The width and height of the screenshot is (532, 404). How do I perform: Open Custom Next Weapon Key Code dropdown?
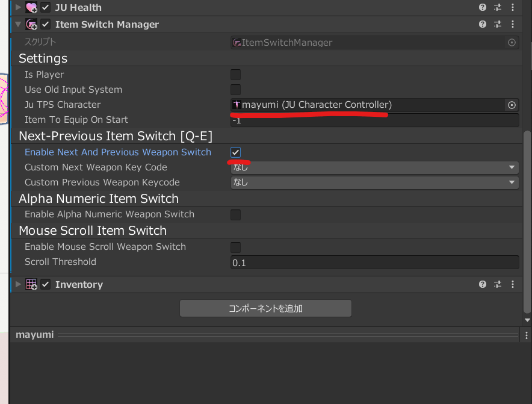point(374,167)
